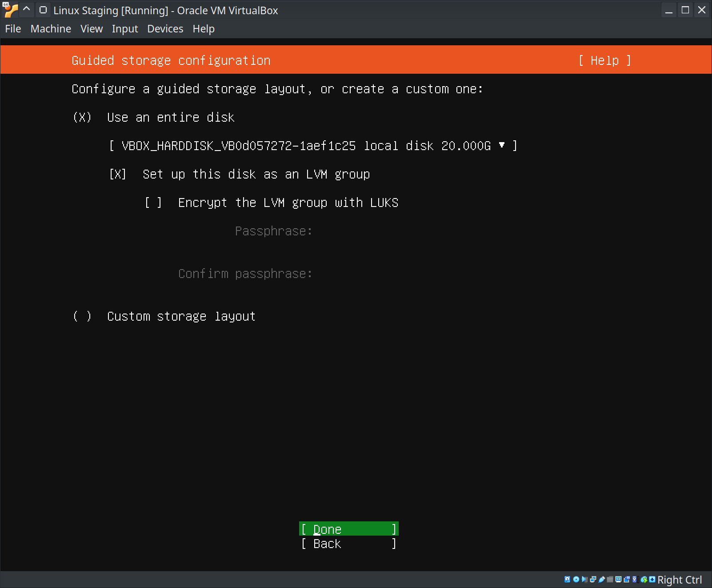
Task: Click the optical disc status icon
Action: click(x=576, y=579)
